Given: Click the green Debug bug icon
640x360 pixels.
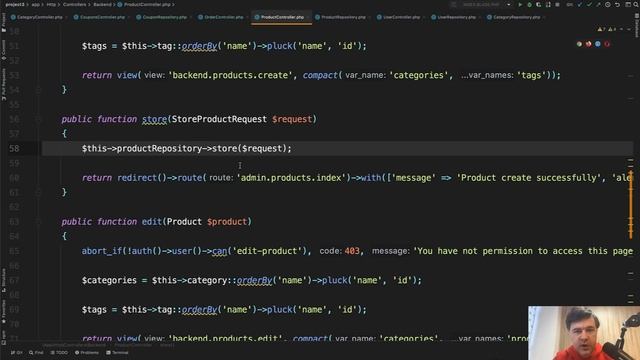Looking at the screenshot, I should pyautogui.click(x=529, y=4).
